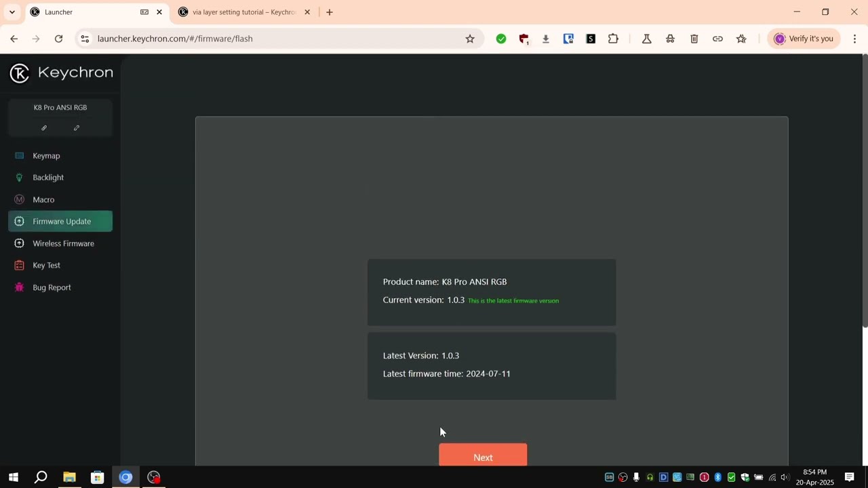Image resolution: width=868 pixels, height=488 pixels.
Task: Go to Key Test page
Action: coord(60,265)
